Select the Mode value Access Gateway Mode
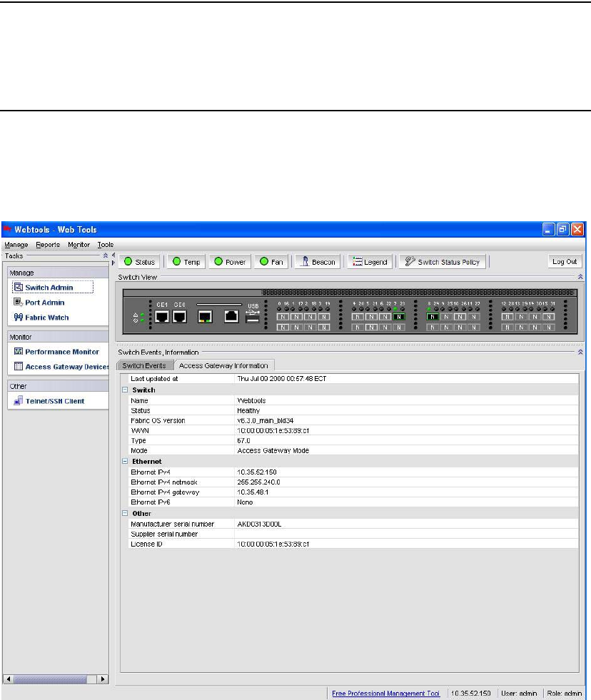591x700 pixels. pos(273,450)
